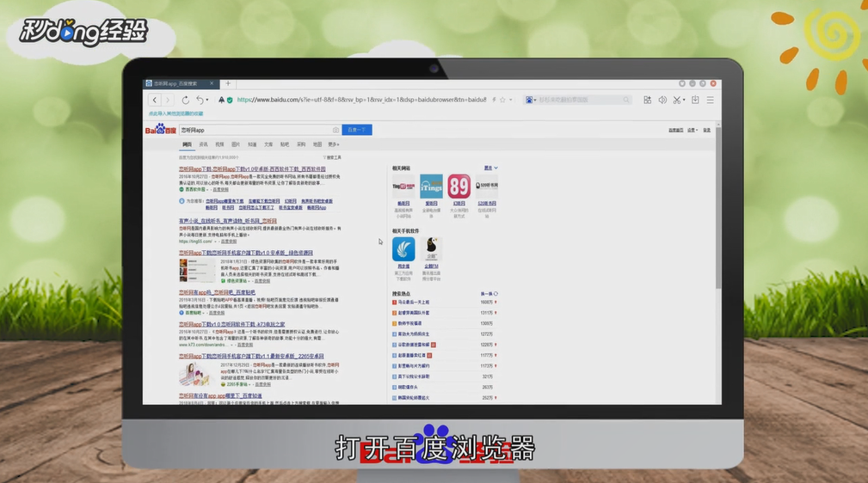Open the dropdown beside the undo arrow

coord(207,101)
